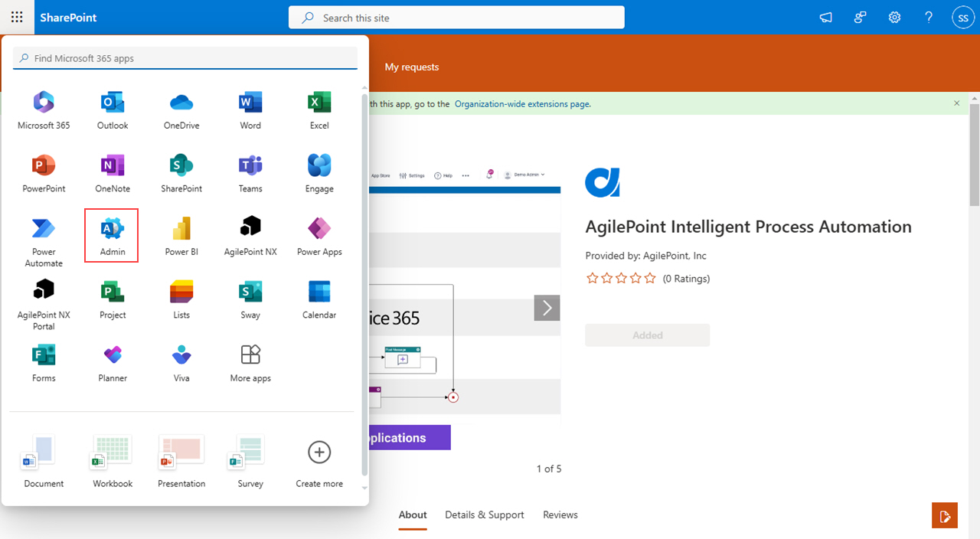Launch Microsoft Forms
Screen dimensions: 980x539
(44, 363)
